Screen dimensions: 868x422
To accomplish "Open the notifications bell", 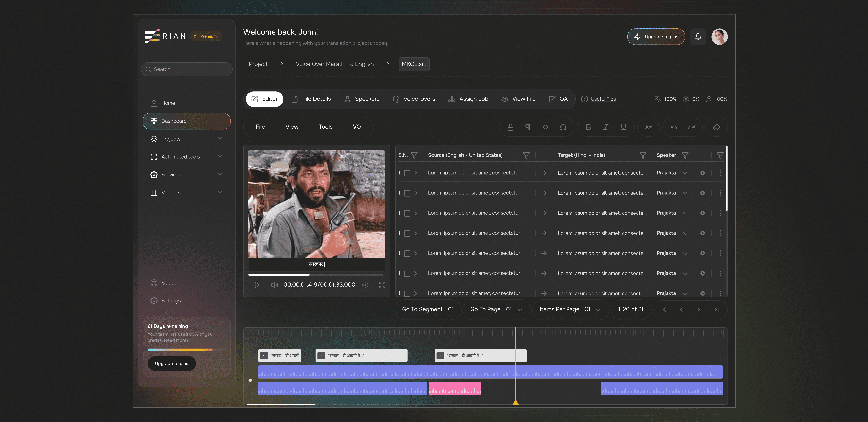I will coord(698,37).
